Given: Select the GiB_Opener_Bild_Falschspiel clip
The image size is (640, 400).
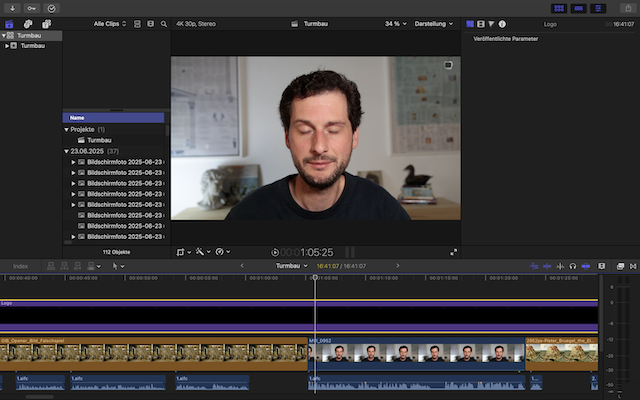Looking at the screenshot, I should (x=154, y=353).
